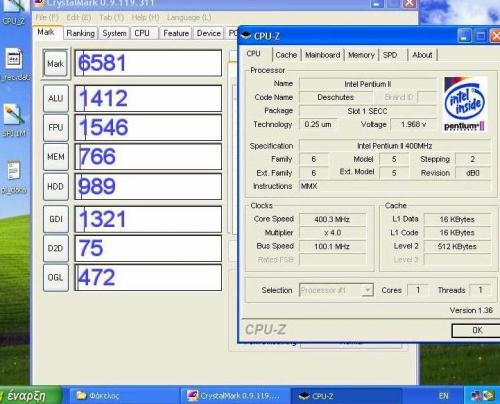
Task: Run the GDI benchmark button
Action: 56,219
